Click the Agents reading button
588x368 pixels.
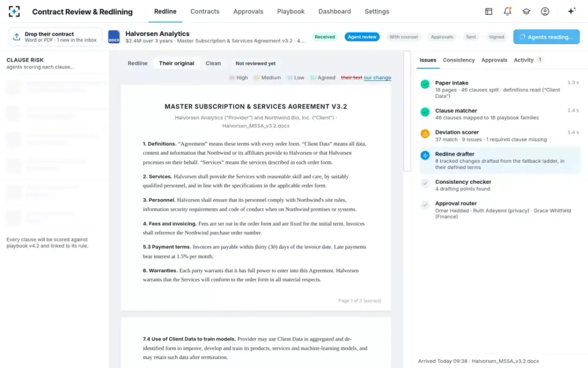[x=546, y=37]
